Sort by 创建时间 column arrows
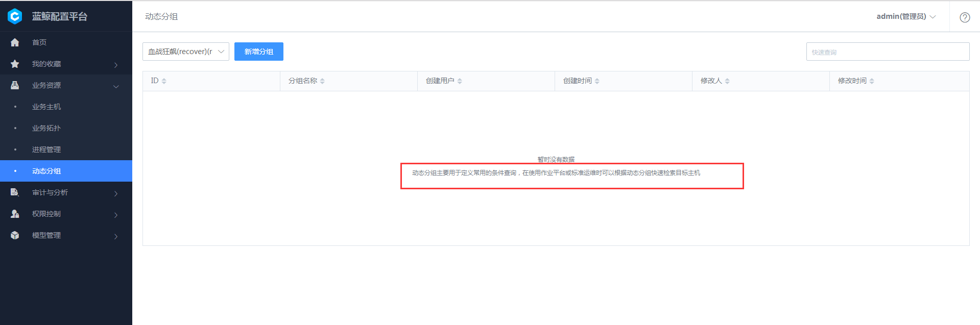The width and height of the screenshot is (980, 325). (x=597, y=81)
